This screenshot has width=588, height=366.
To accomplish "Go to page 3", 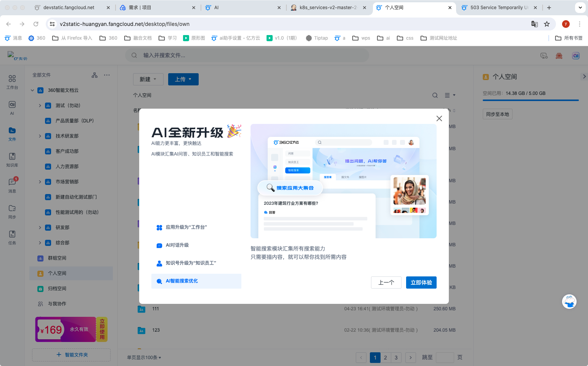I will tap(396, 358).
